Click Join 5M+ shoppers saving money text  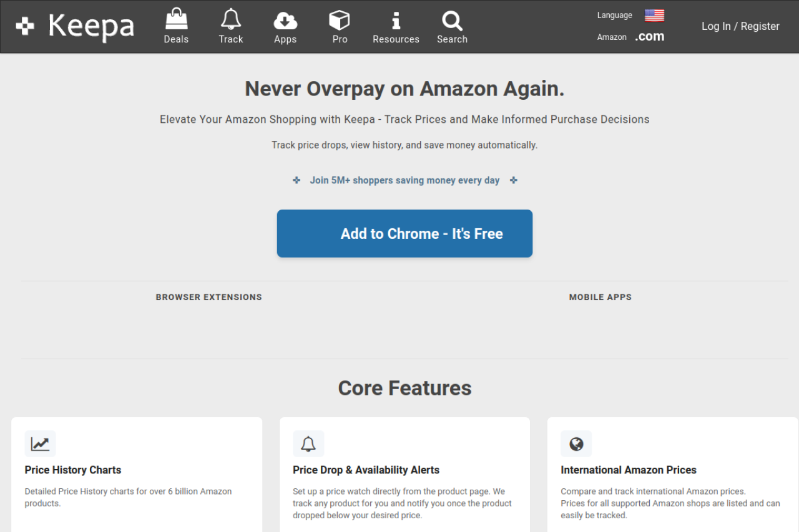[404, 180]
